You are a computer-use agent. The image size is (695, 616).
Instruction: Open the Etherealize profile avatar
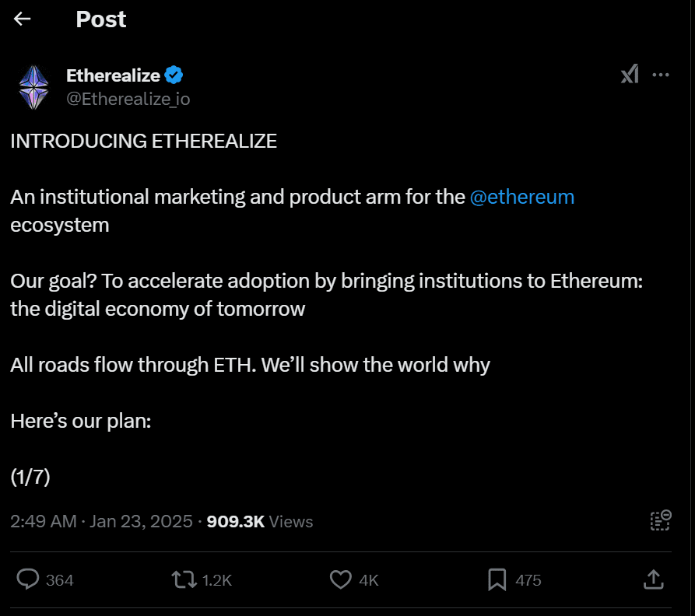(x=33, y=86)
